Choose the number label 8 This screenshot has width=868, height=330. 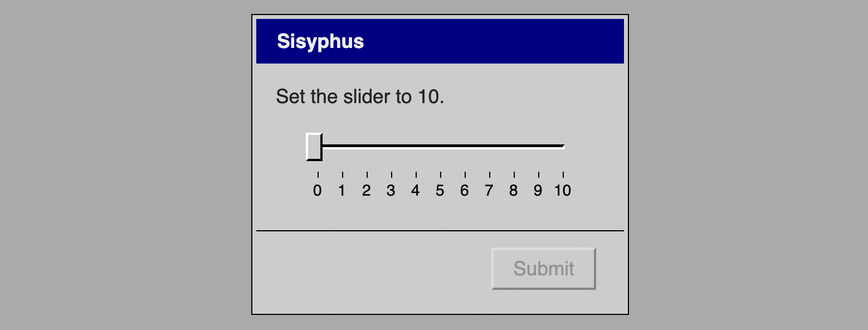tap(514, 191)
